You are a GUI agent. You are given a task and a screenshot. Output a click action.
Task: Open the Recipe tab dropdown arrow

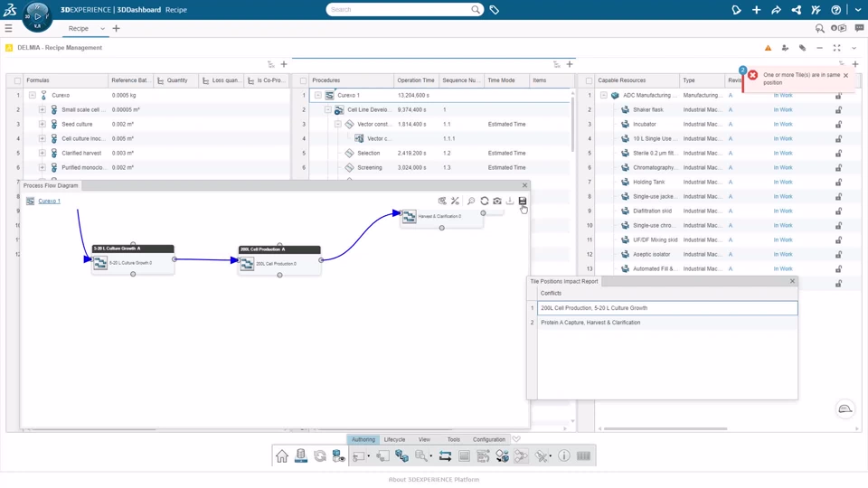coord(102,28)
